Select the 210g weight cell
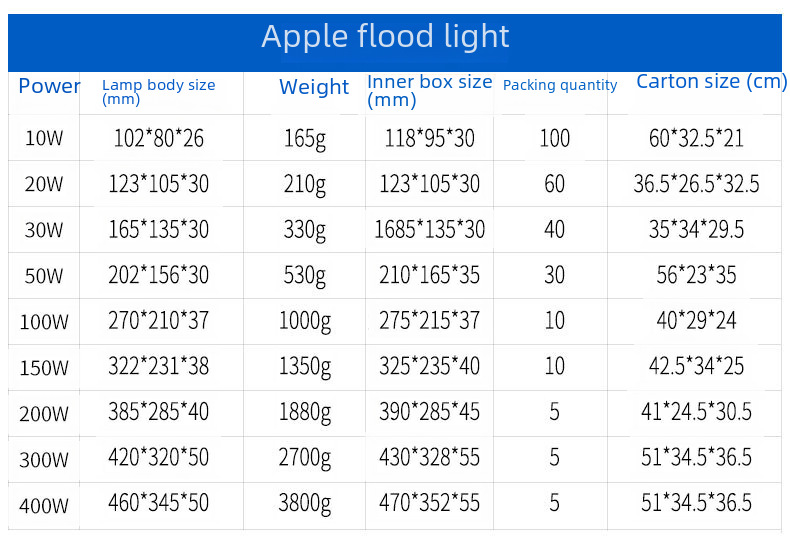790x548 pixels. (x=305, y=184)
